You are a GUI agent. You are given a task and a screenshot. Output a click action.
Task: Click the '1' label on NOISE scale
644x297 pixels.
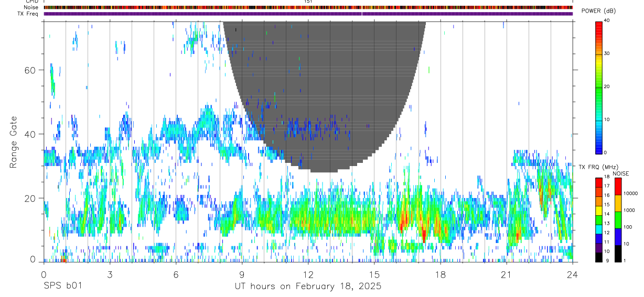[x=624, y=260]
